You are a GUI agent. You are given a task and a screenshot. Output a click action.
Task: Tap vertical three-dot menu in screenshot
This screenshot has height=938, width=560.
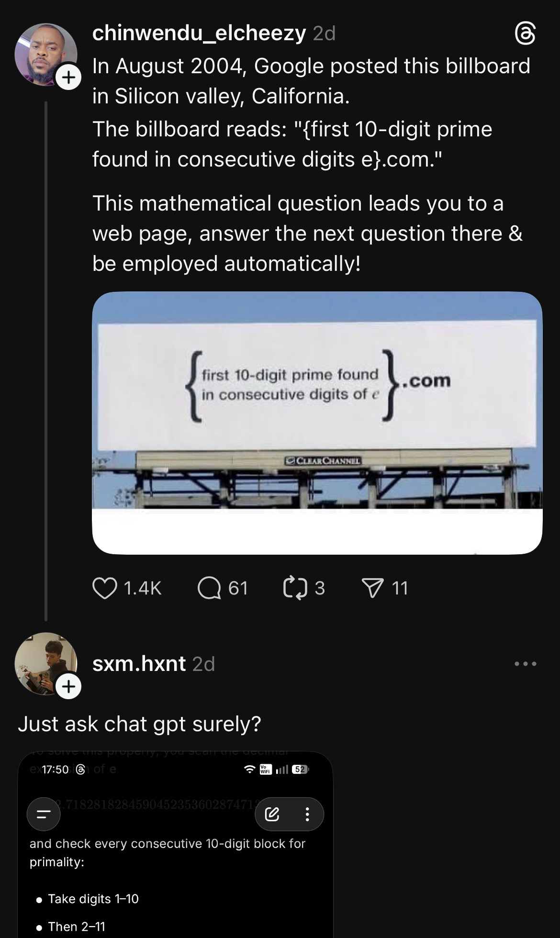click(x=307, y=814)
